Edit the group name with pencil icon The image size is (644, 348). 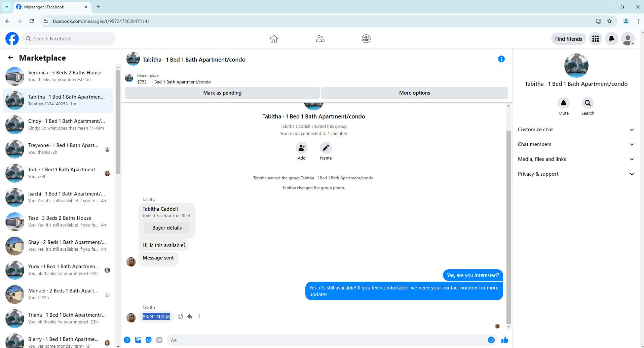[326, 148]
